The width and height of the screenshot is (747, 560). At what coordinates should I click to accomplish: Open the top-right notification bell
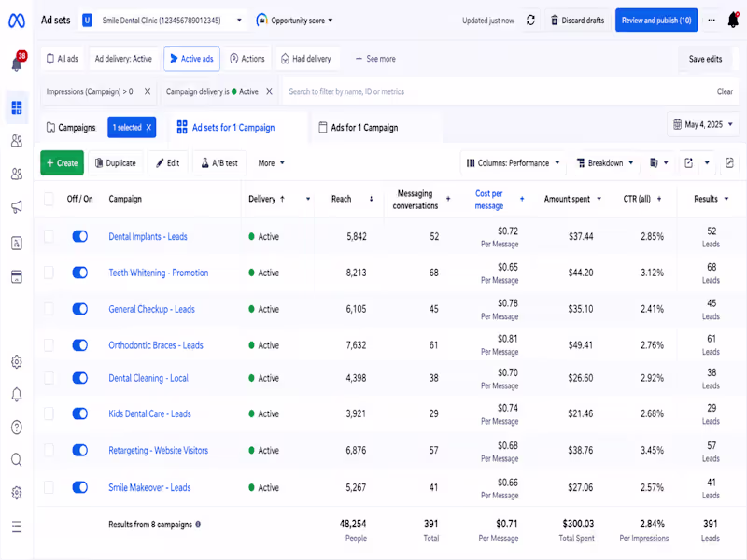(733, 20)
